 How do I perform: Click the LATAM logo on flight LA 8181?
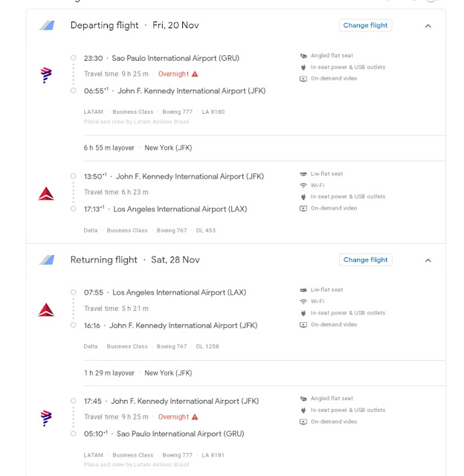[46, 416]
